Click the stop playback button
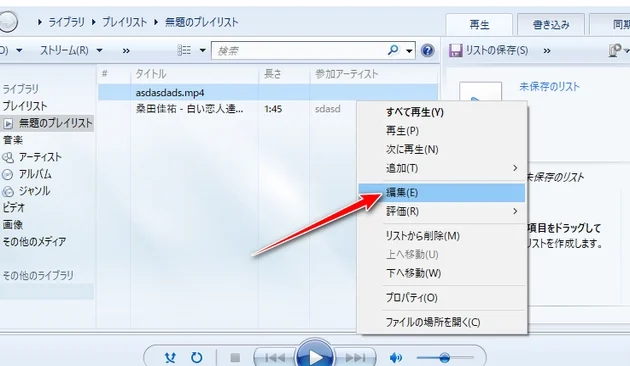The height and width of the screenshot is (366, 630). (235, 357)
